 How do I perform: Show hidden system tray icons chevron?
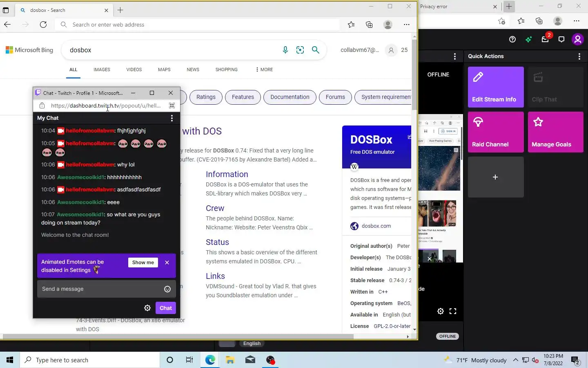pyautogui.click(x=515, y=360)
